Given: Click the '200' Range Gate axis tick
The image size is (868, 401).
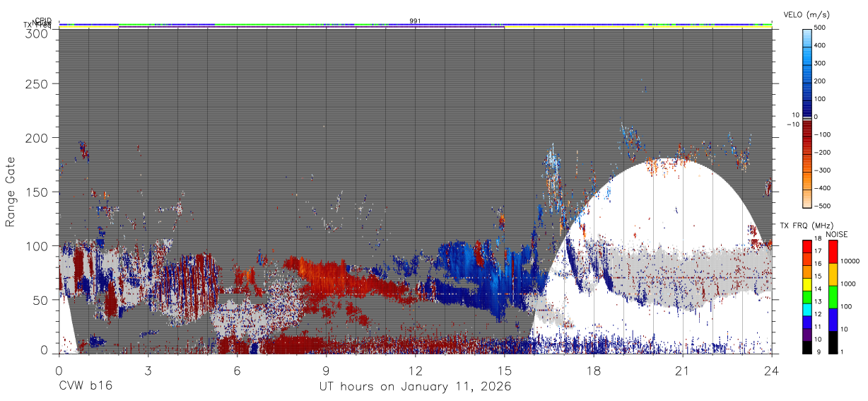Looking at the screenshot, I should click(x=36, y=137).
